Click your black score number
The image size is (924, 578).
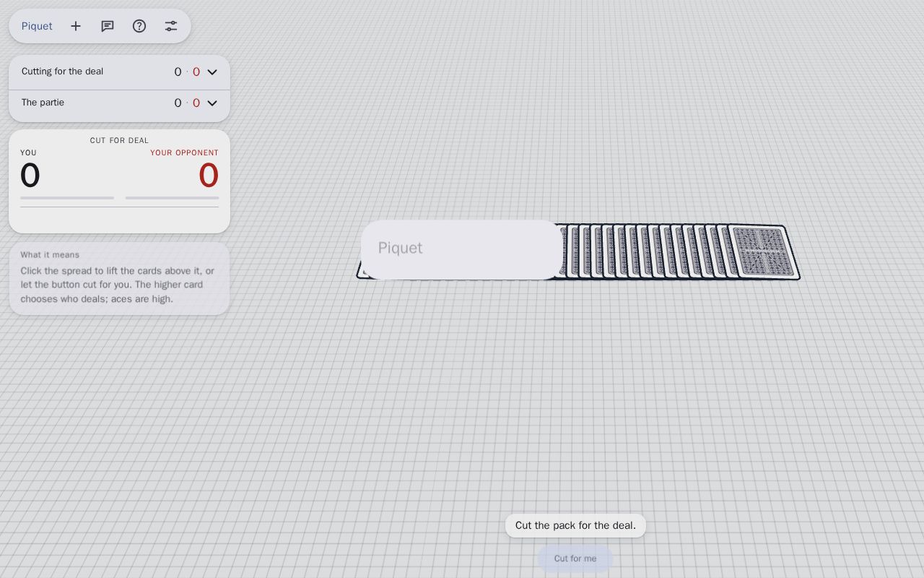(30, 176)
